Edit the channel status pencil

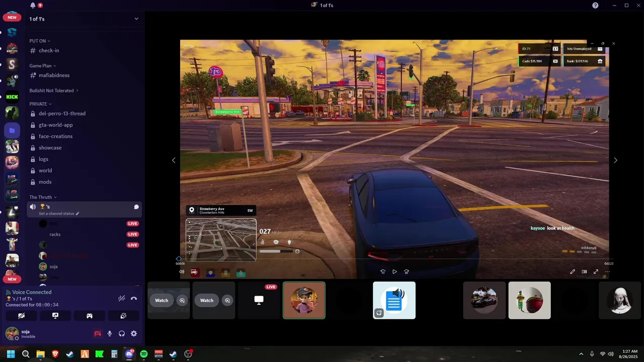(77, 214)
